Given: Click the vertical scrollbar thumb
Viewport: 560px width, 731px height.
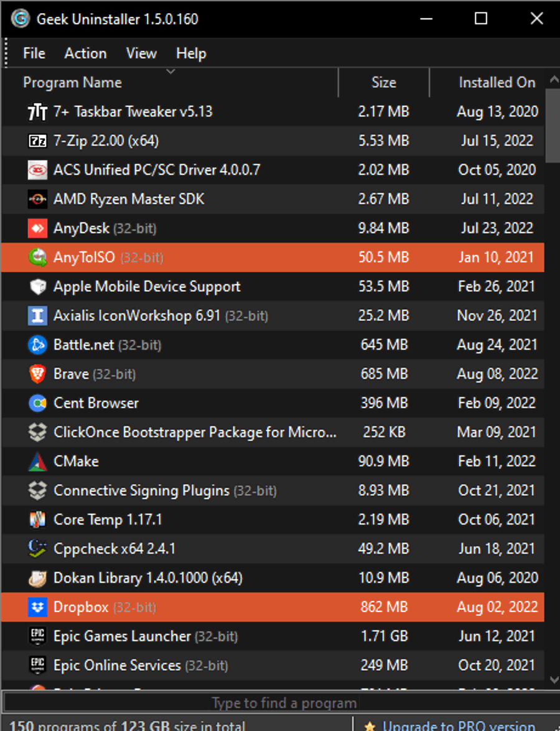Looking at the screenshot, I should 553,125.
